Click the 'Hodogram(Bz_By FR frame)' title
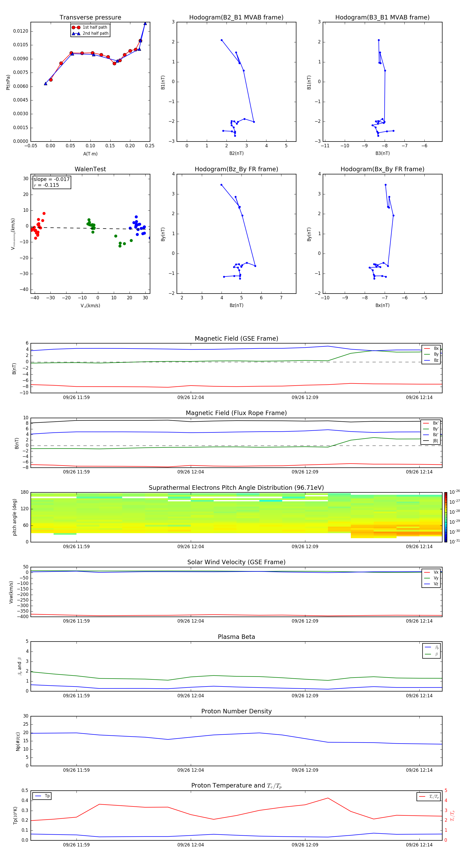The image size is (473, 868). tap(236, 169)
